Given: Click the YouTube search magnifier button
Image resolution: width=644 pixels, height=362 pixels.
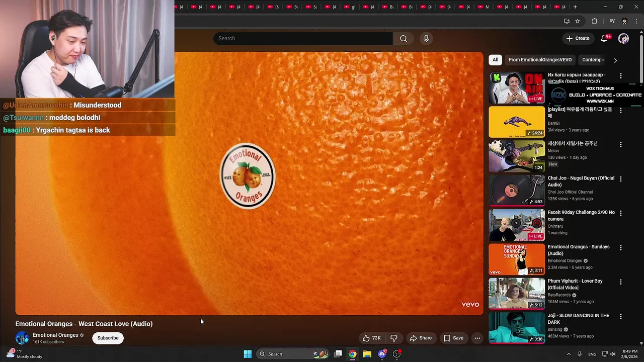Looking at the screenshot, I should point(404,38).
